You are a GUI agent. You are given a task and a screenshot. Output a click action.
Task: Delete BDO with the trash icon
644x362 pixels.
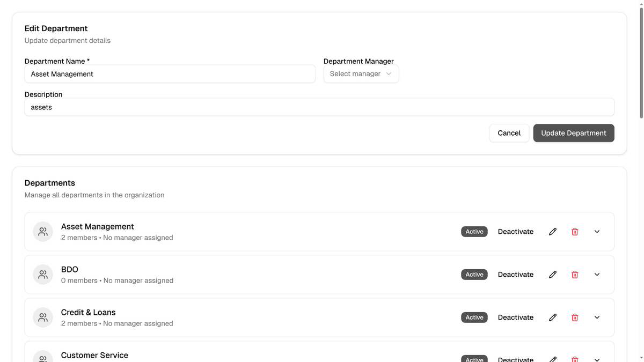575,275
